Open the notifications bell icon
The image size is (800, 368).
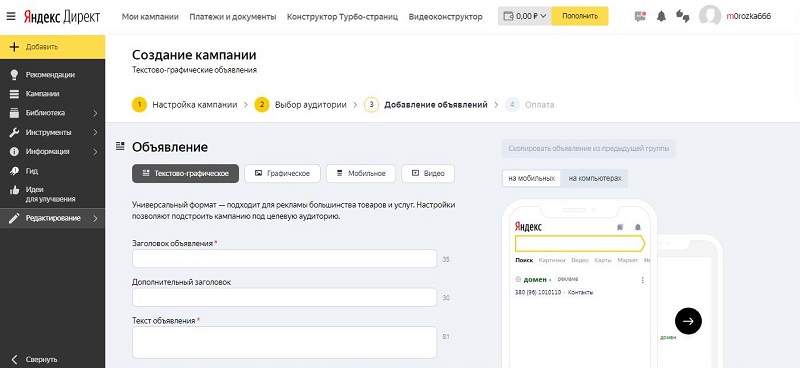click(x=661, y=16)
